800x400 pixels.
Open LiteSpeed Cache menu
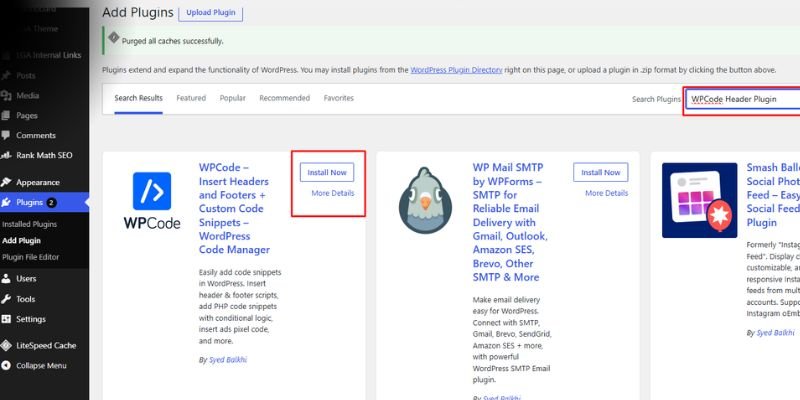tap(46, 345)
